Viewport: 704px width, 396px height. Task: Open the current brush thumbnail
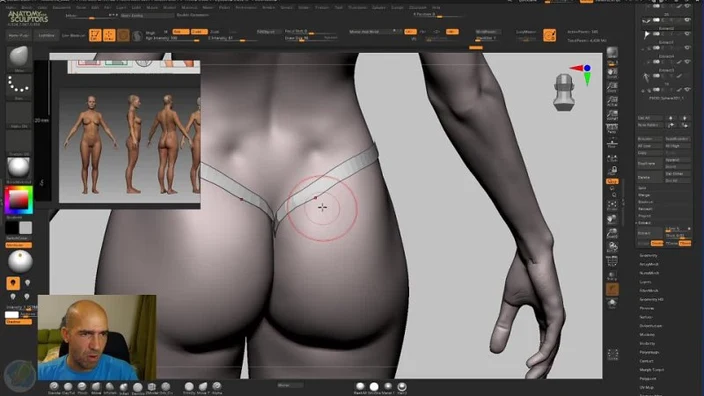point(19,57)
